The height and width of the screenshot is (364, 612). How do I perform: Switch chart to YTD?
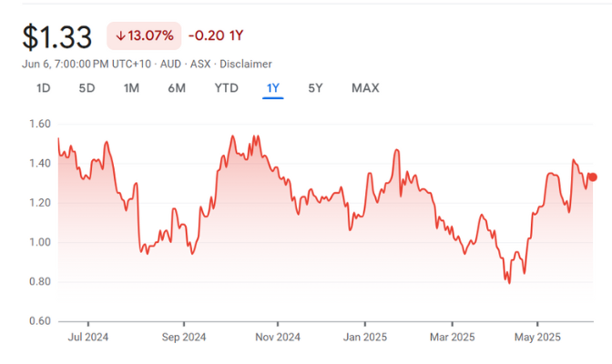(x=226, y=88)
